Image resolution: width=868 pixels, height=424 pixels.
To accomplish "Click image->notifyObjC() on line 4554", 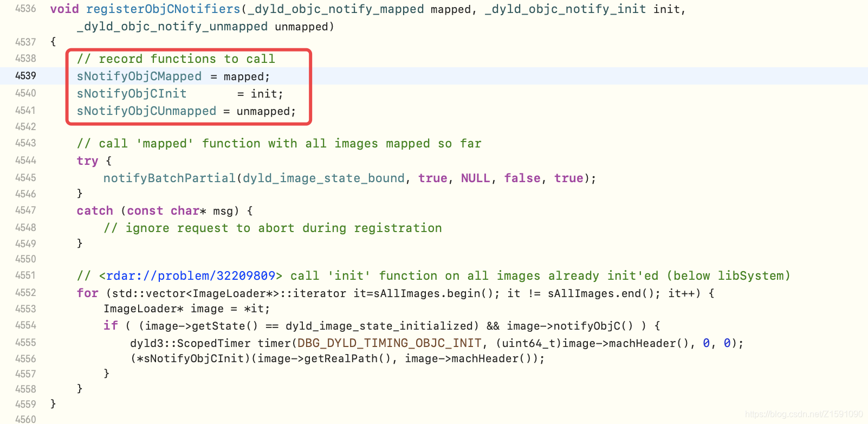I will (569, 326).
